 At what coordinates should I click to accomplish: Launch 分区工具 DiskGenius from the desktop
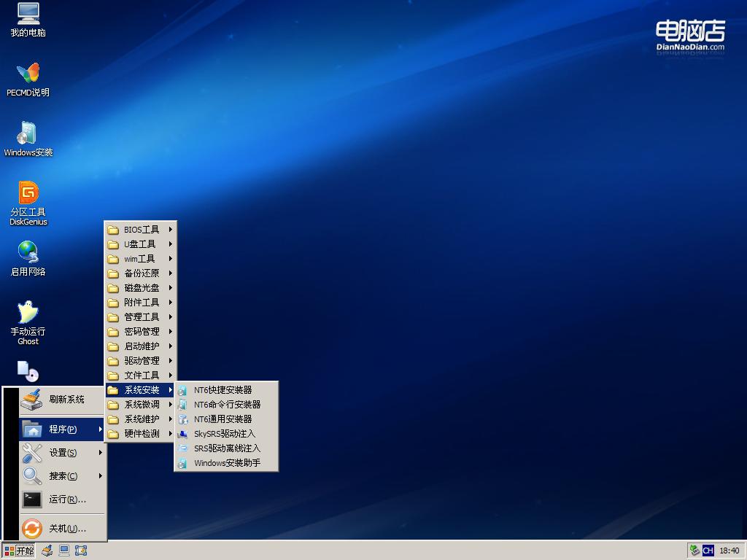[x=28, y=198]
